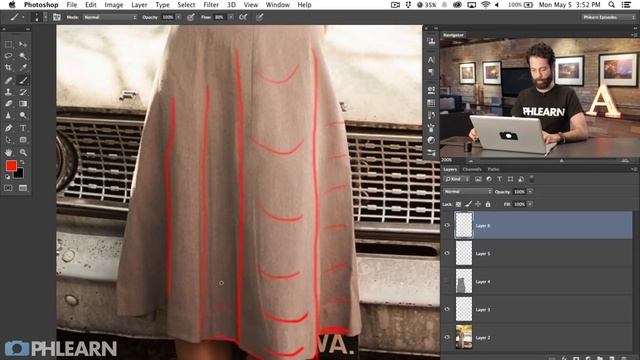Select the Move tool

pos(23,44)
